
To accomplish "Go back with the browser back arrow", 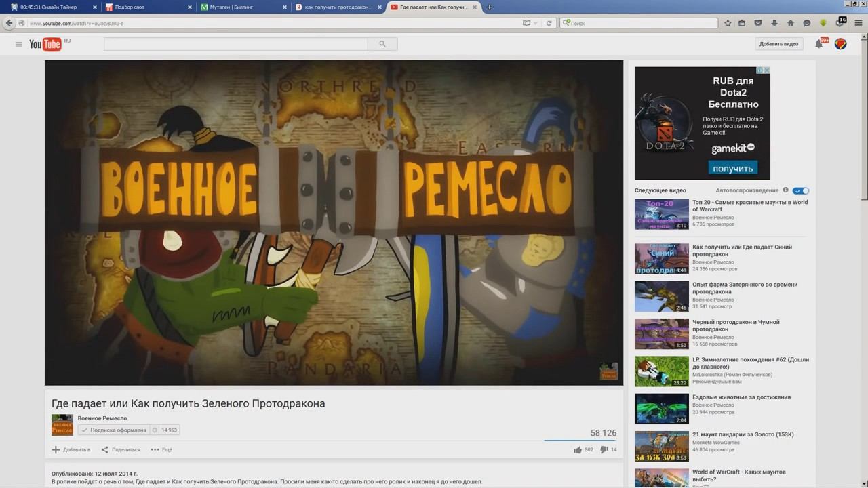I will 9,23.
